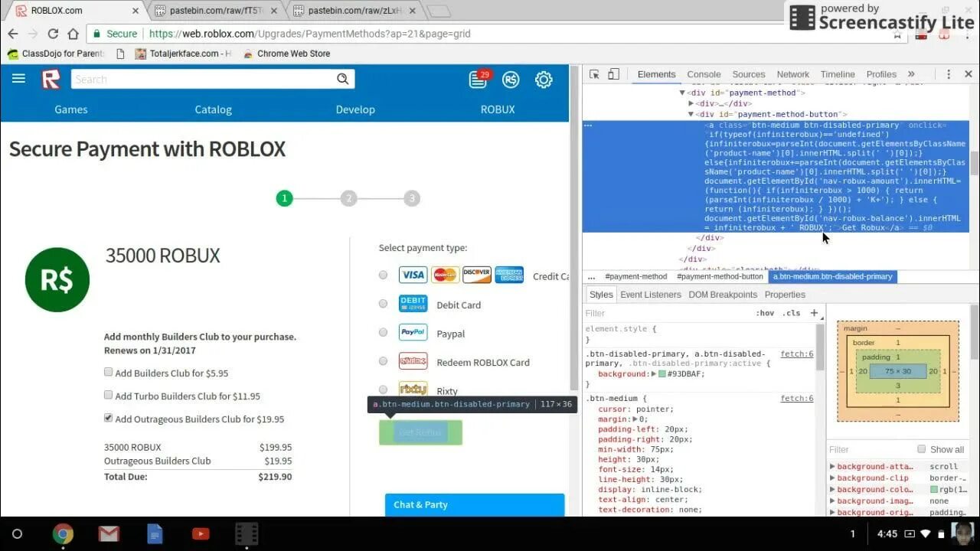Collapse the div id payment-method node
The width and height of the screenshot is (980, 551).
click(x=682, y=93)
